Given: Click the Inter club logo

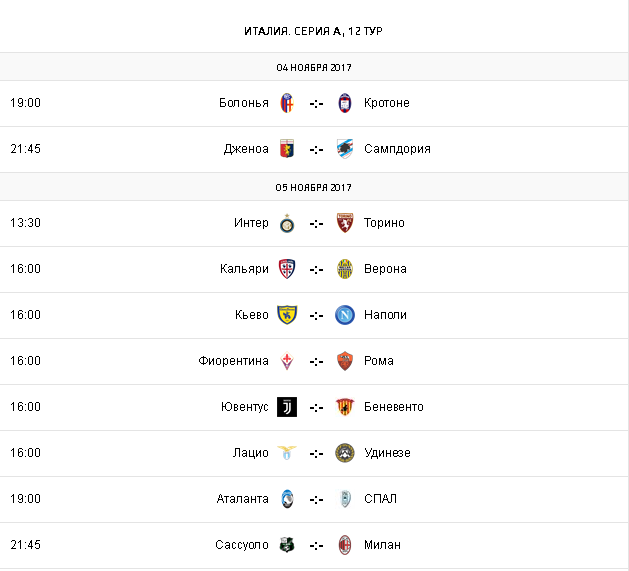Looking at the screenshot, I should (287, 223).
